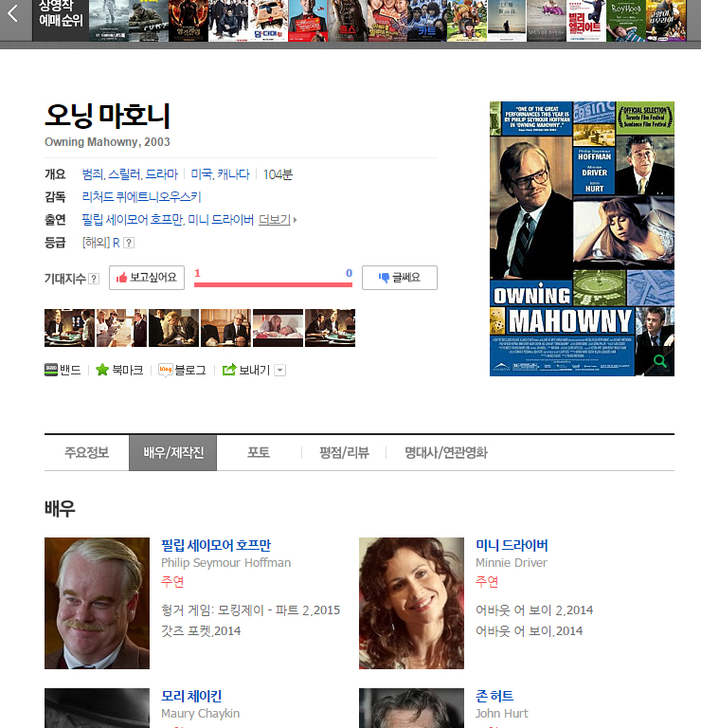Open the 포토 tab

(x=259, y=452)
